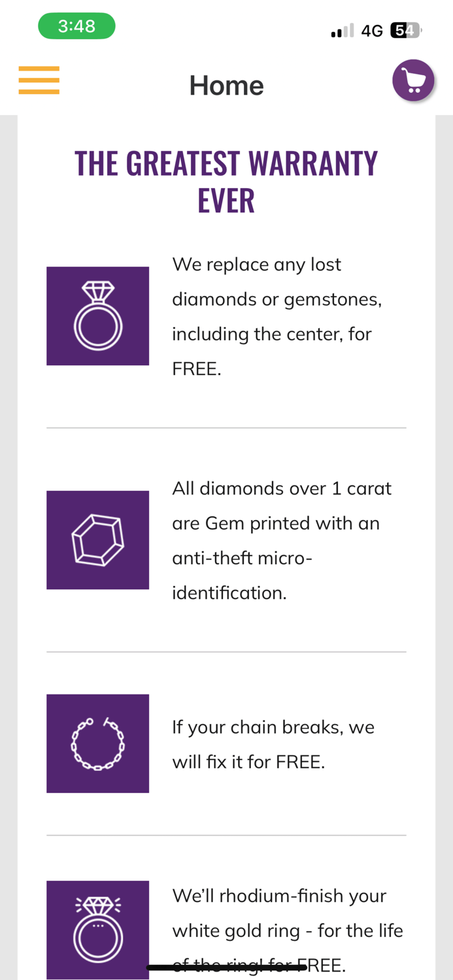Click the green time pill showing 3:48
Viewport: 453px width, 980px height.
[77, 25]
